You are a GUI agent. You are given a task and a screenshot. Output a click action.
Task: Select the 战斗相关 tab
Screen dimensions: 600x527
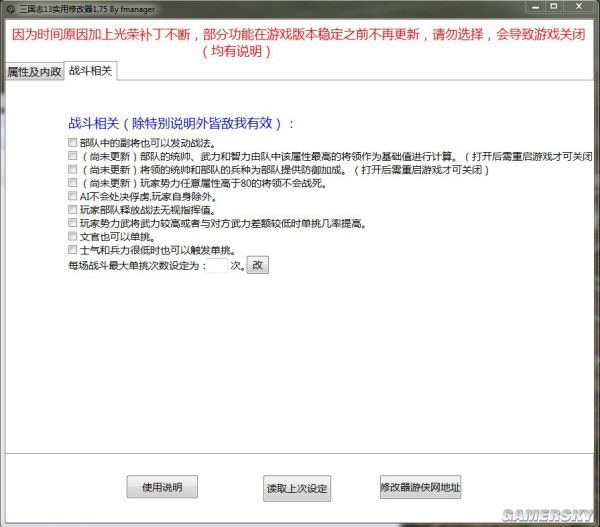[x=90, y=71]
